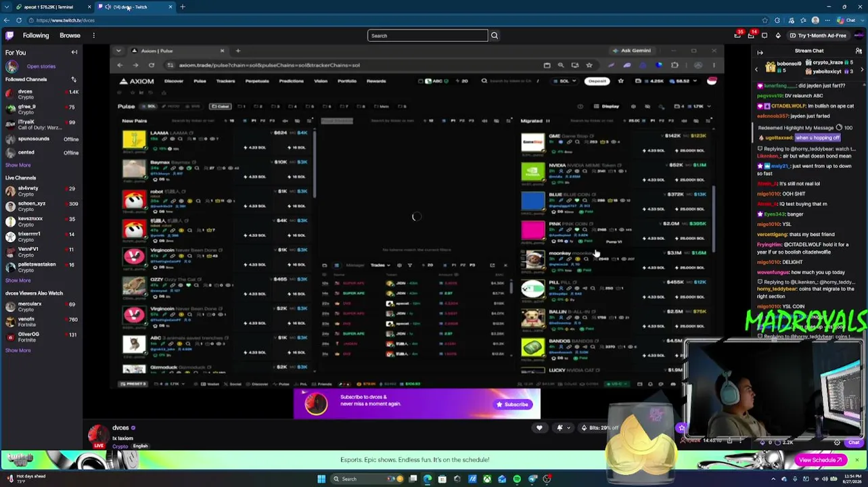Click the browser address bar URL
The image size is (868, 487).
66,20
